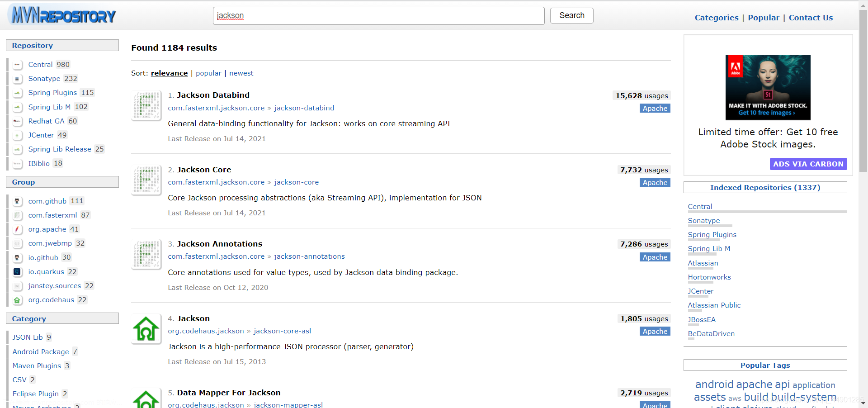This screenshot has height=408, width=868.
Task: Open the Data Mapper For Jackson title
Action: tap(228, 393)
